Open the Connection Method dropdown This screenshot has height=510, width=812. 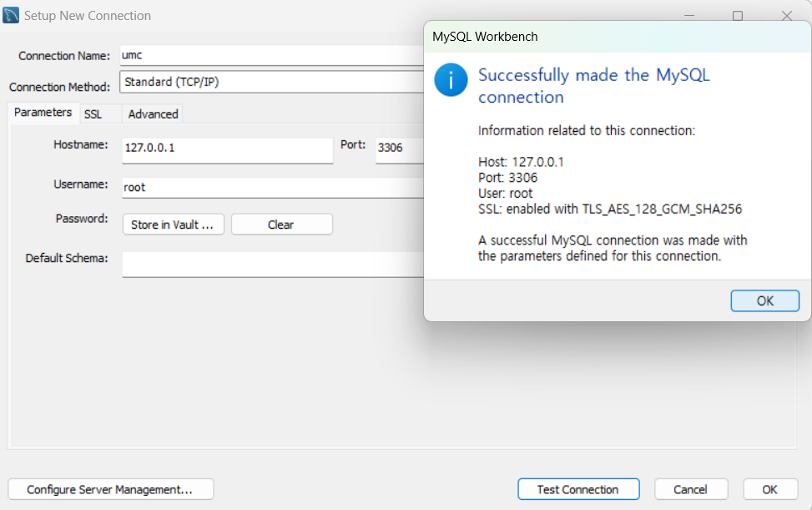[x=272, y=82]
